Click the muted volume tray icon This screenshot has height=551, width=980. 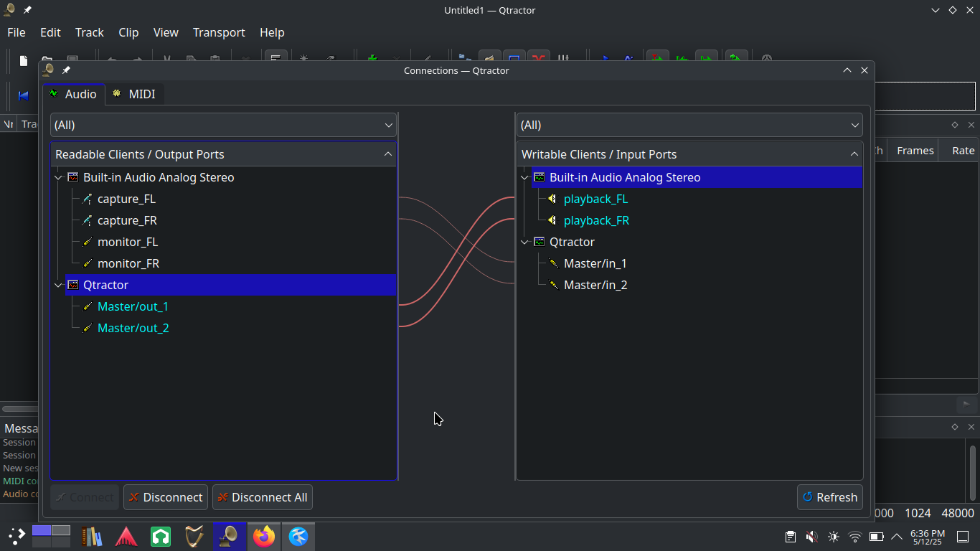[x=811, y=537]
